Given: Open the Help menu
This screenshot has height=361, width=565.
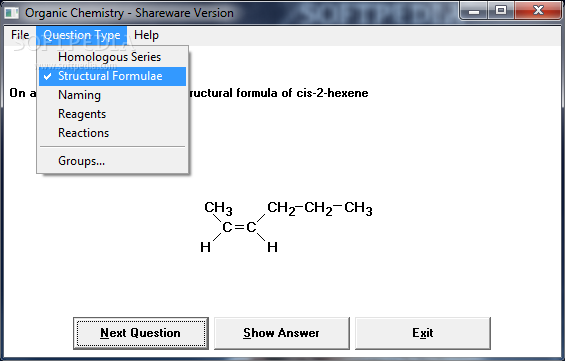Looking at the screenshot, I should click(x=146, y=35).
